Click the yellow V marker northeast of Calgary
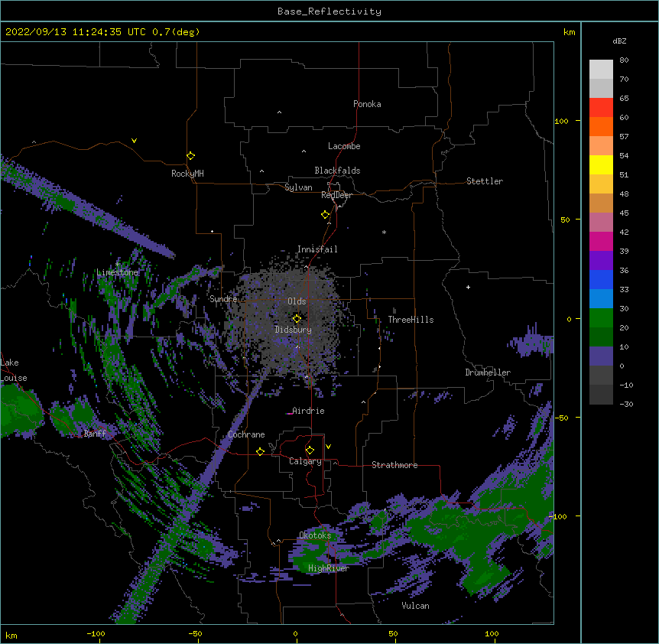This screenshot has width=659, height=644. point(328,447)
